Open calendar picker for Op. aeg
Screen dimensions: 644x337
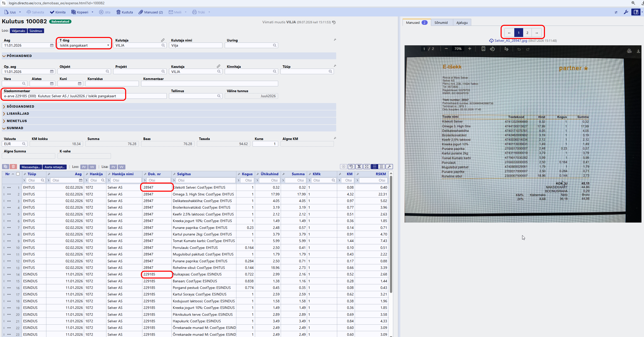coord(52,72)
